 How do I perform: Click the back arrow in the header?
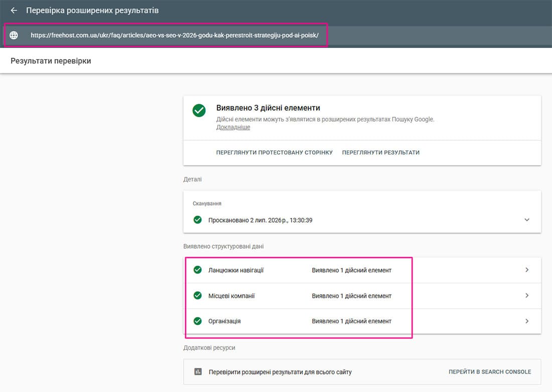point(14,11)
